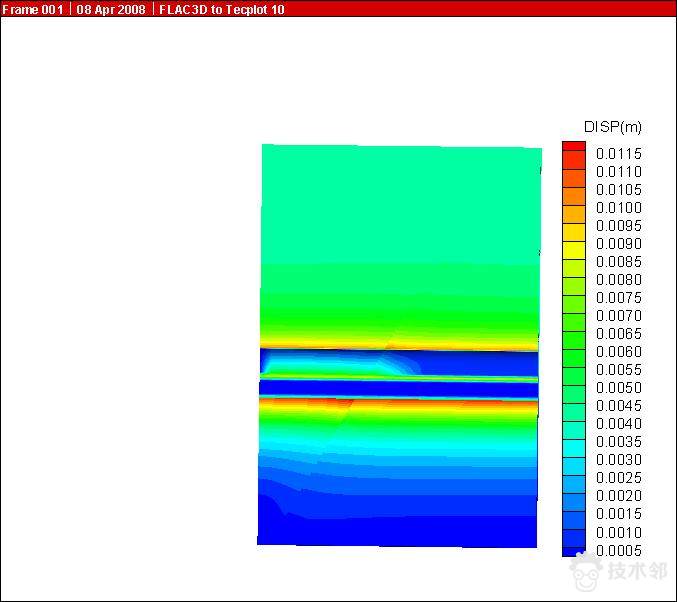
Task: Click the 0.0030 legend value label
Action: (618, 460)
